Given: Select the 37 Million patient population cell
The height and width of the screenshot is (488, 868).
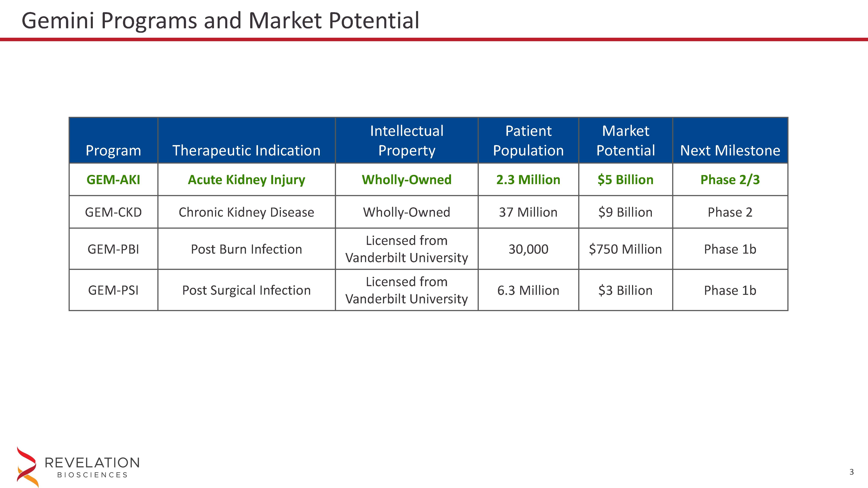Looking at the screenshot, I should pyautogui.click(x=528, y=212).
